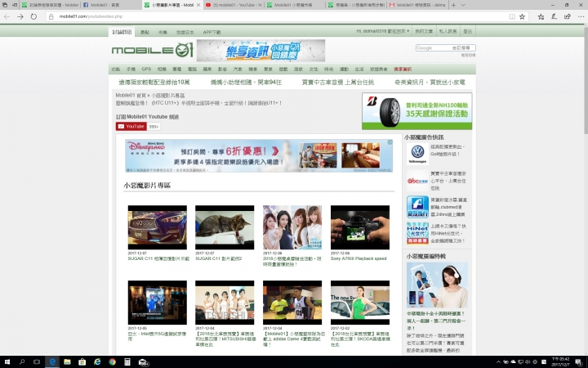Click the abc好車網 logo in sidebar
The height and width of the screenshot is (368, 588).
coord(417,181)
